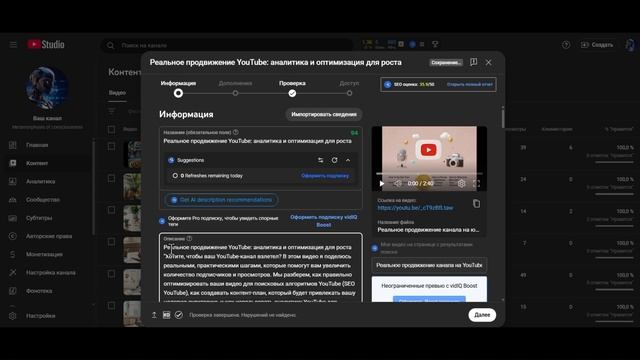The height and width of the screenshot is (360, 640).
Task: Click the Импортировать сведения button
Action: [x=324, y=114]
